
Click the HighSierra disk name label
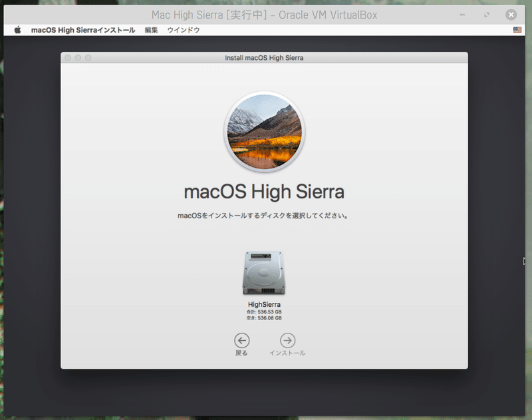pyautogui.click(x=264, y=304)
